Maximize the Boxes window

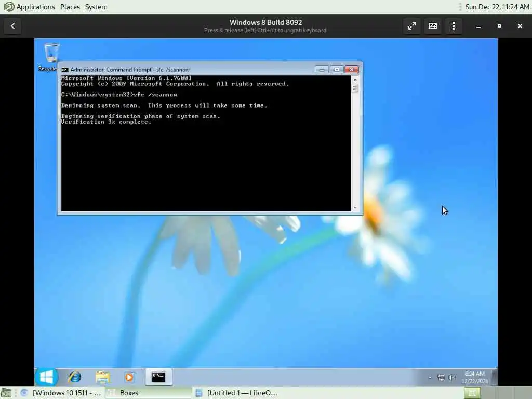click(499, 26)
